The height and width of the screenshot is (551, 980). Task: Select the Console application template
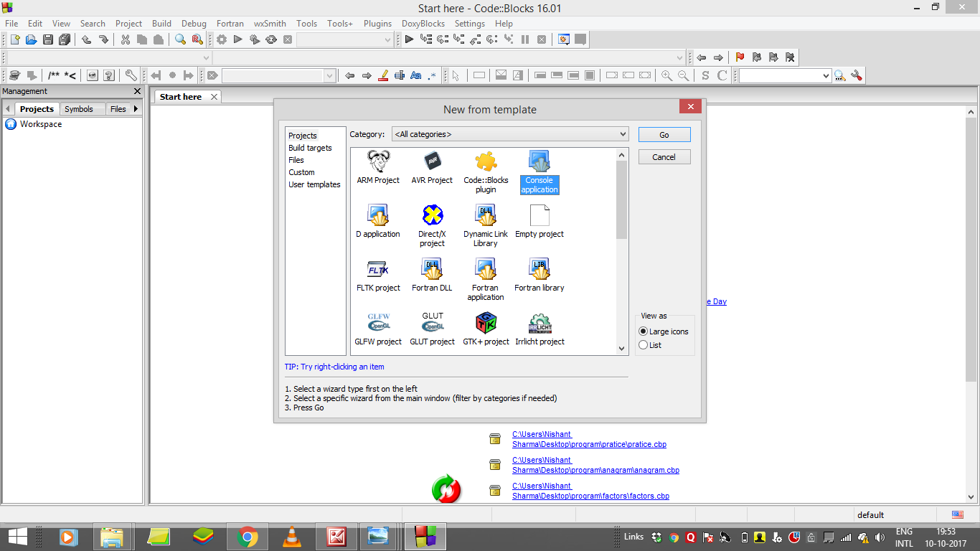tap(539, 172)
